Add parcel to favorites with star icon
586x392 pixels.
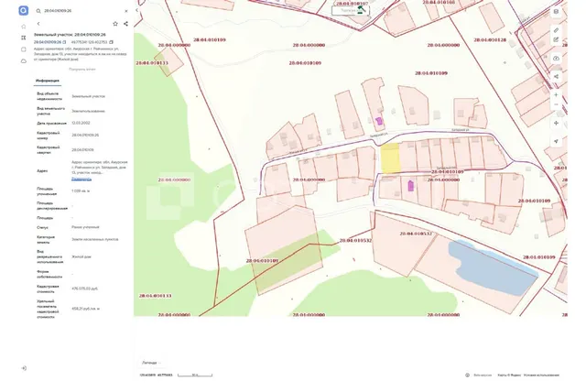[115, 24]
